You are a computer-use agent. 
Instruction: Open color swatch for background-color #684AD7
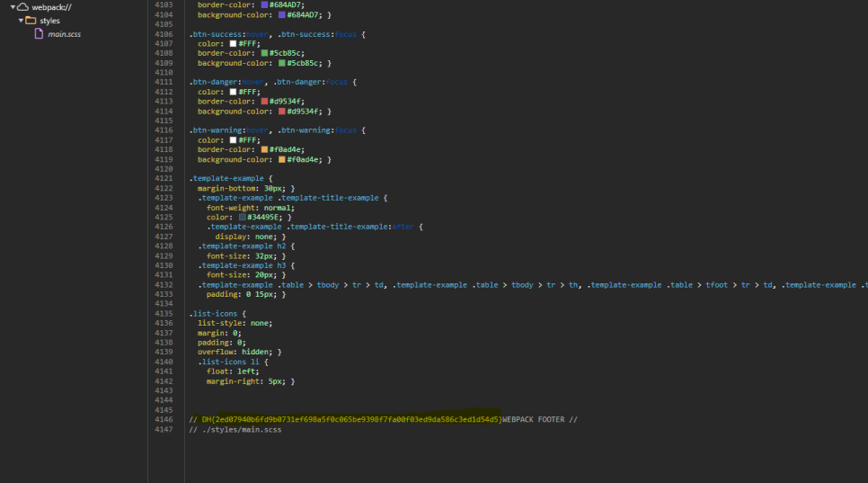[282, 15]
